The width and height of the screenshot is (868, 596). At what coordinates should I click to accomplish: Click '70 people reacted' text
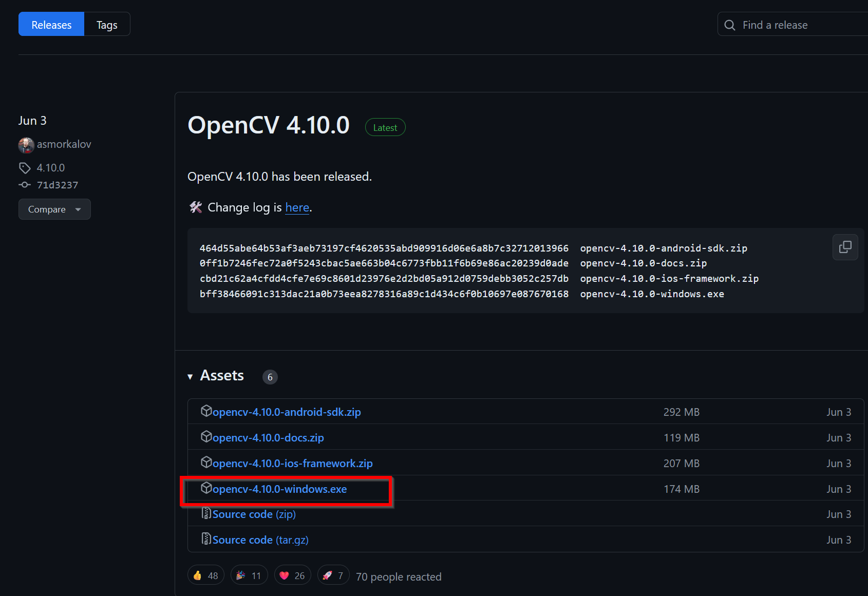pos(399,576)
